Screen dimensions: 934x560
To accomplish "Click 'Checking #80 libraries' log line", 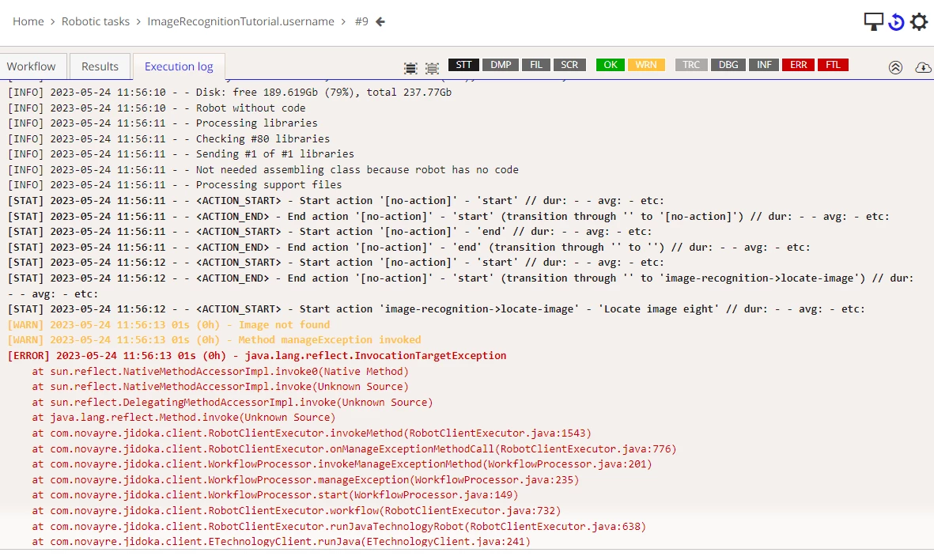I will point(168,138).
